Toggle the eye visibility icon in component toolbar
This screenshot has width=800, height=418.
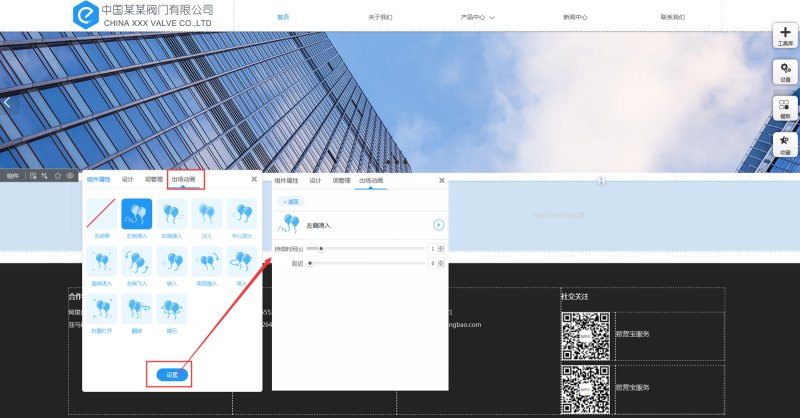point(70,176)
